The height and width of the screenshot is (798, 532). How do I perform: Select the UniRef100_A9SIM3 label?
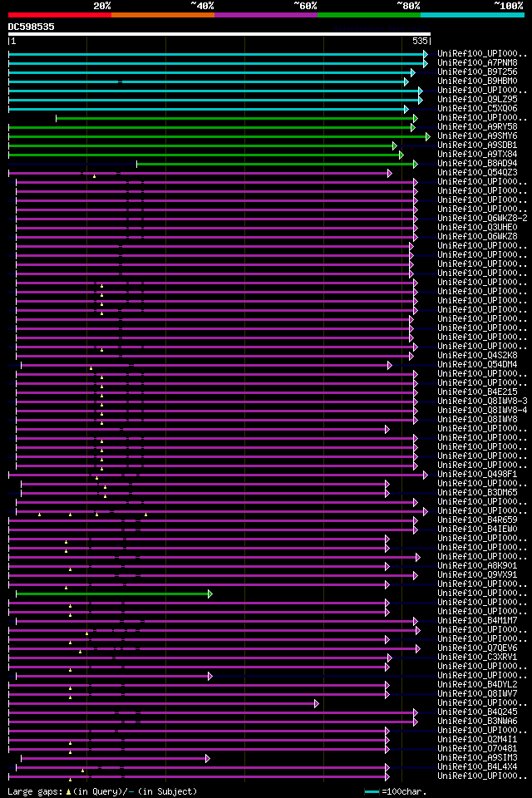pyautogui.click(x=477, y=758)
